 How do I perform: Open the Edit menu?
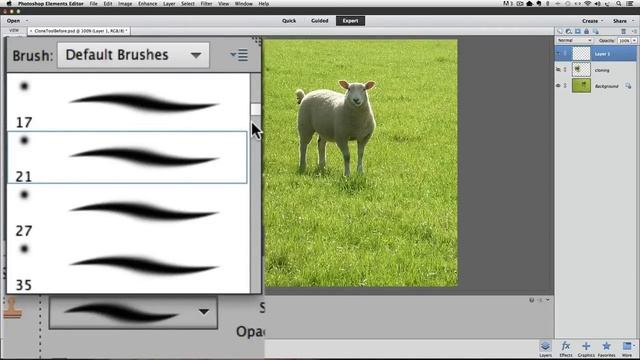click(108, 4)
